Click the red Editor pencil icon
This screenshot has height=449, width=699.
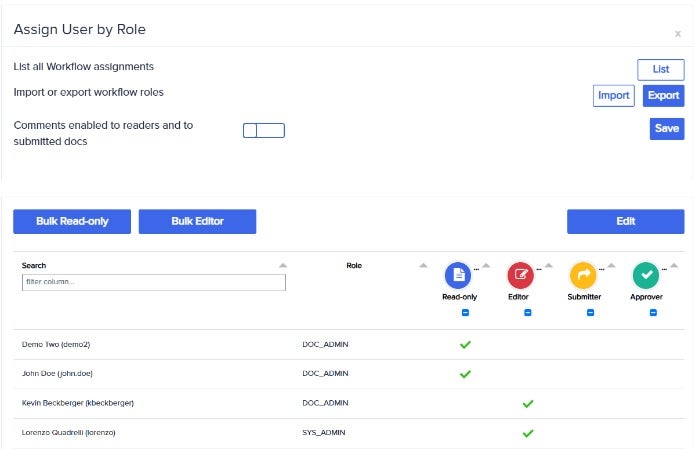520,274
